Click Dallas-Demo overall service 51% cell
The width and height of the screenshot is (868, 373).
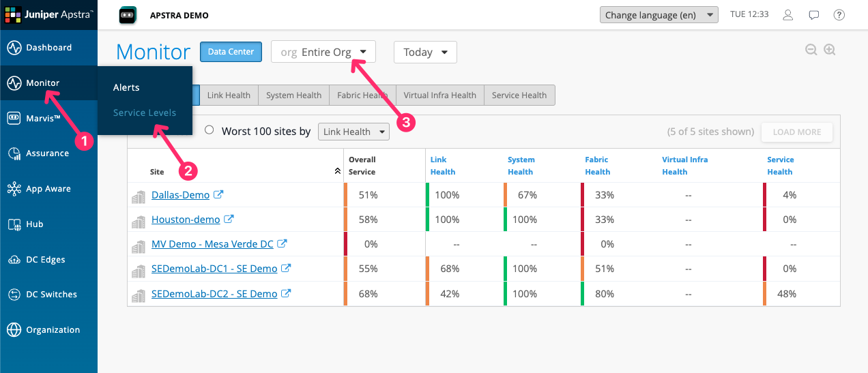pos(384,195)
